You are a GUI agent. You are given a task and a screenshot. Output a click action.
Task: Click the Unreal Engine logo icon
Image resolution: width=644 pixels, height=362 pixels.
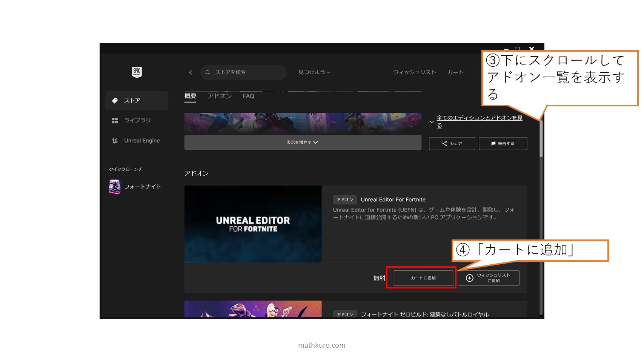[115, 141]
